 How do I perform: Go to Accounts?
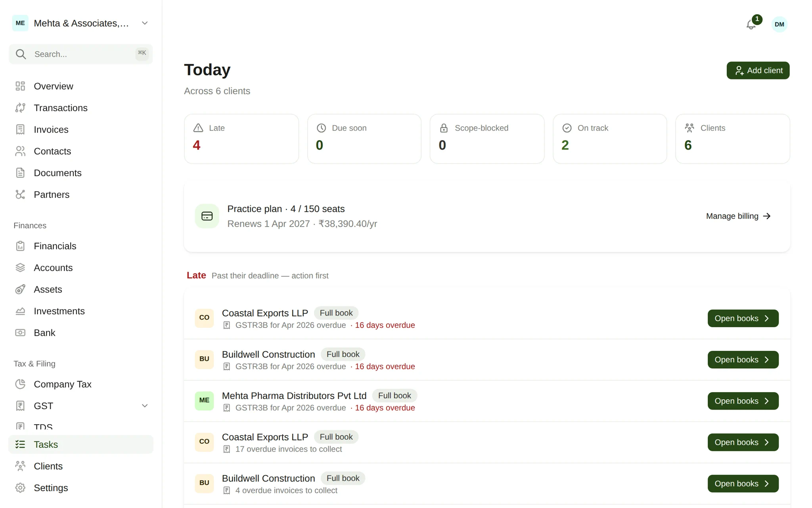(81, 268)
